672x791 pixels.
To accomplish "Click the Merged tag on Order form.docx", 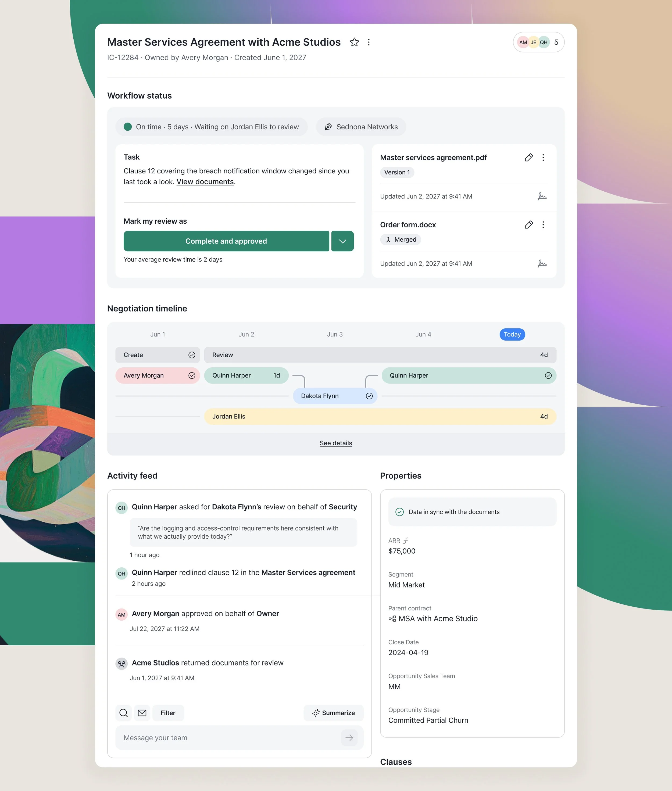I will [401, 239].
